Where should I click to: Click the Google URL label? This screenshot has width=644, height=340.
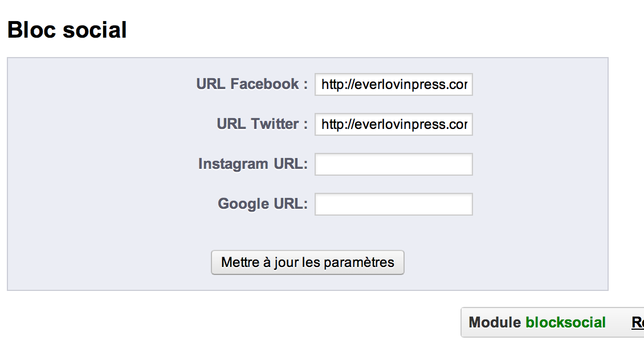(x=262, y=204)
